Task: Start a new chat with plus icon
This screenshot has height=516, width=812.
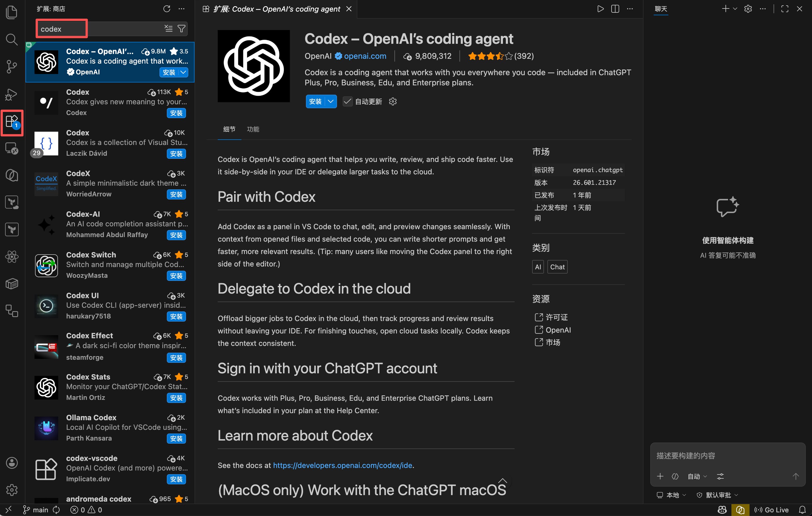Action: 725,9
